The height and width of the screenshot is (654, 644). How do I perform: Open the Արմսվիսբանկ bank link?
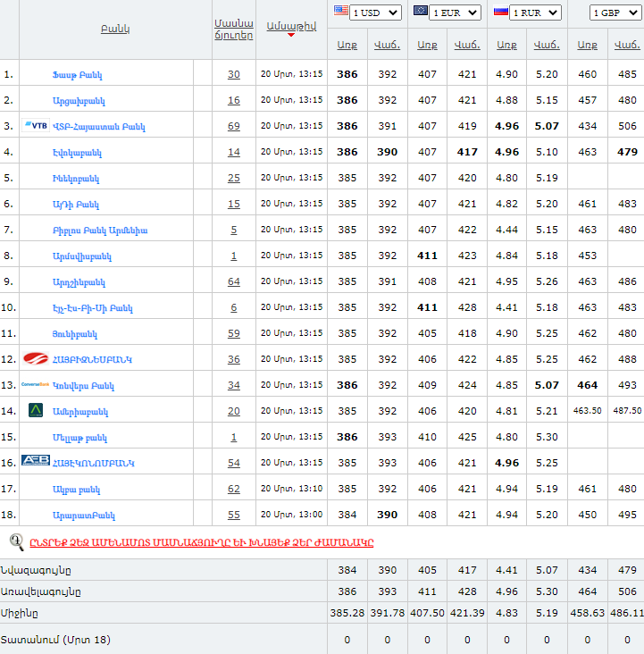click(82, 256)
